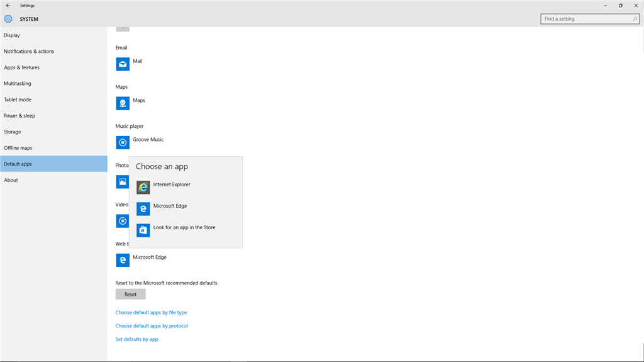This screenshot has width=644, height=362.
Task: Select Multitasking in sidebar
Action: click(54, 84)
